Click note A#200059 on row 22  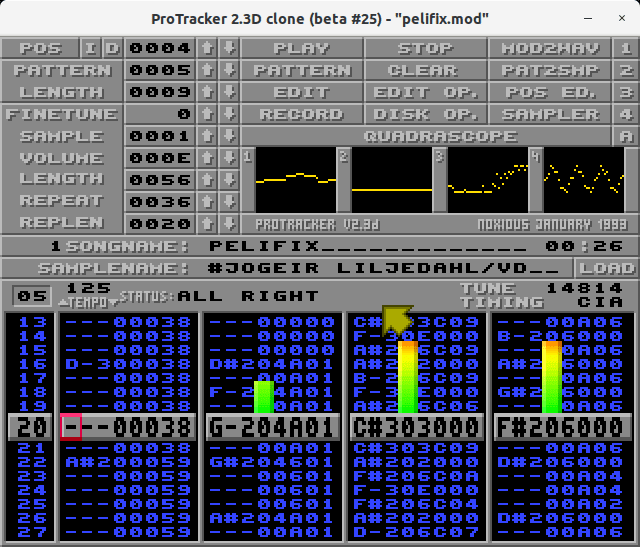(128, 462)
